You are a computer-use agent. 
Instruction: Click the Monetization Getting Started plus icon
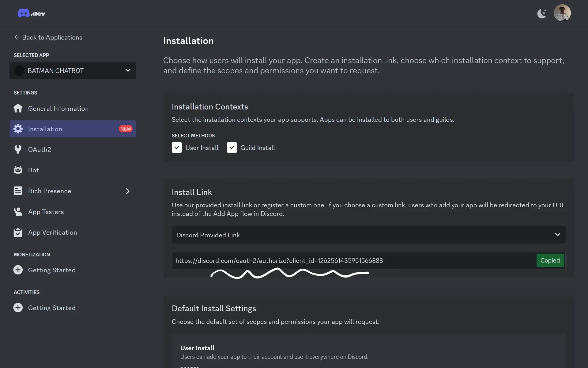18,270
